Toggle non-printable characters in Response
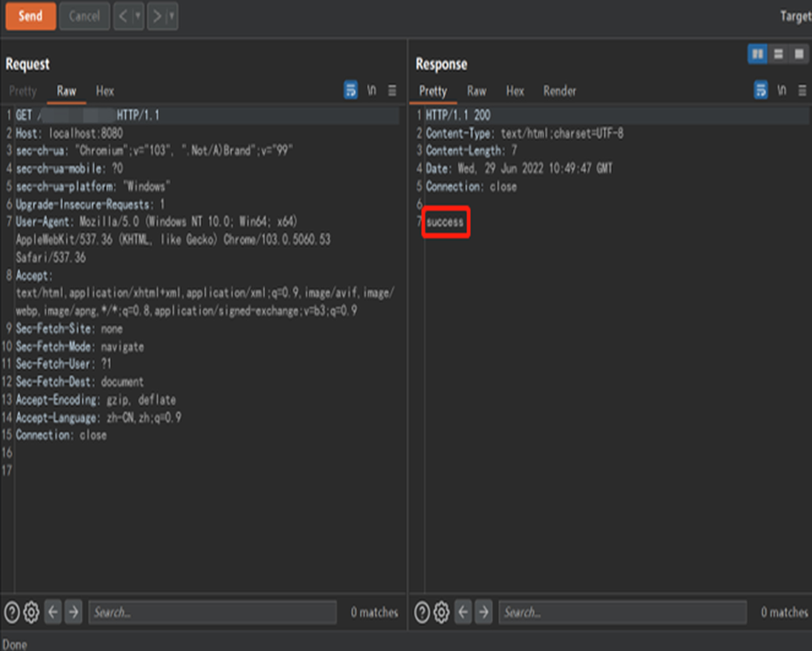Viewport: 812px width, 651px height. coord(781,90)
